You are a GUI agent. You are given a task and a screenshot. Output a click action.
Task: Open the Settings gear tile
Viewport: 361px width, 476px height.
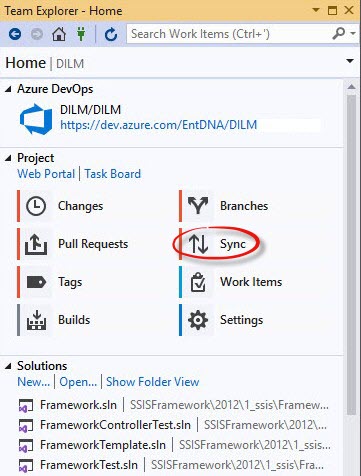(x=221, y=320)
